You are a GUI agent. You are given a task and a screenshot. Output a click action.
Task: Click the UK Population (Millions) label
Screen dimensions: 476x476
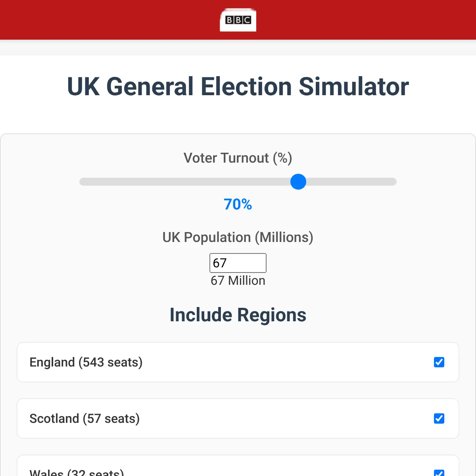(x=237, y=237)
